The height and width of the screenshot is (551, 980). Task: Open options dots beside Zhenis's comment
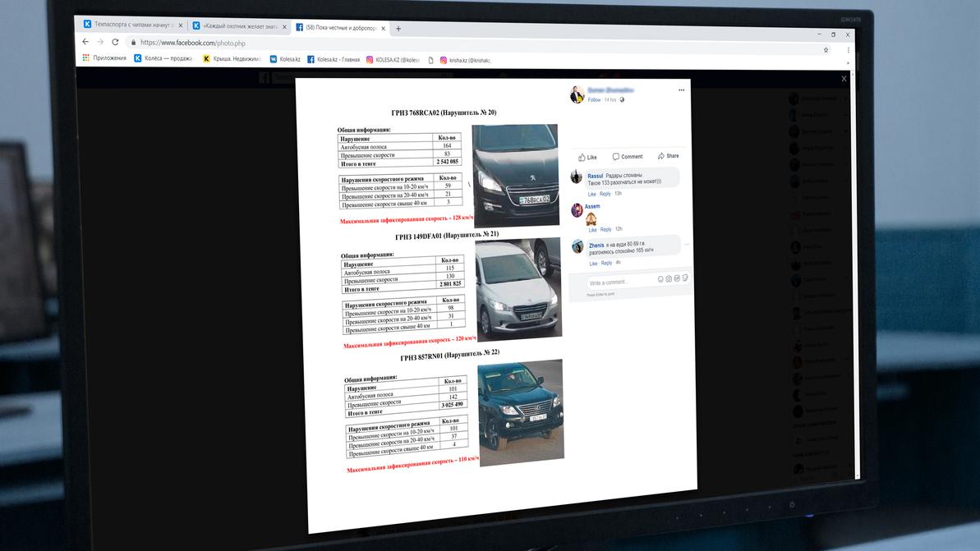(x=687, y=244)
